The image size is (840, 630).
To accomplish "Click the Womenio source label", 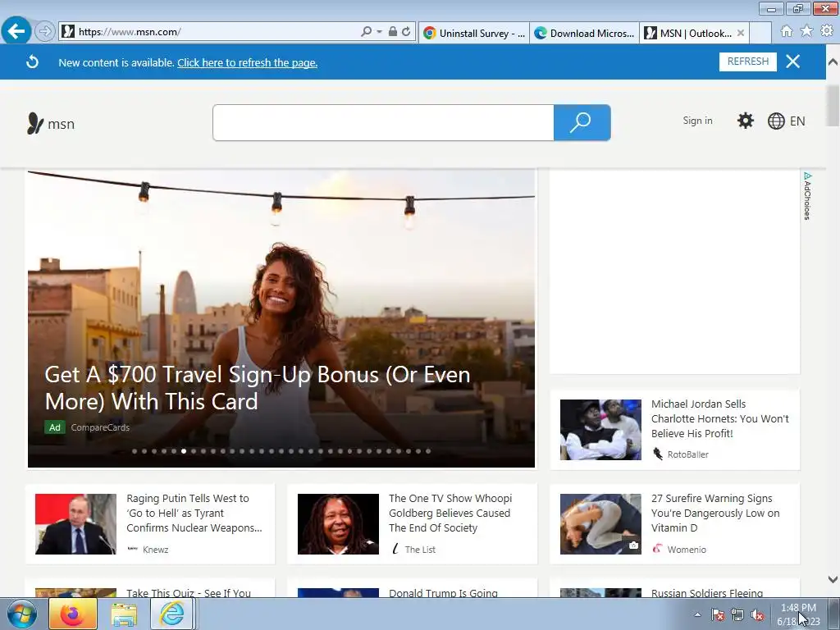I will 687,549.
